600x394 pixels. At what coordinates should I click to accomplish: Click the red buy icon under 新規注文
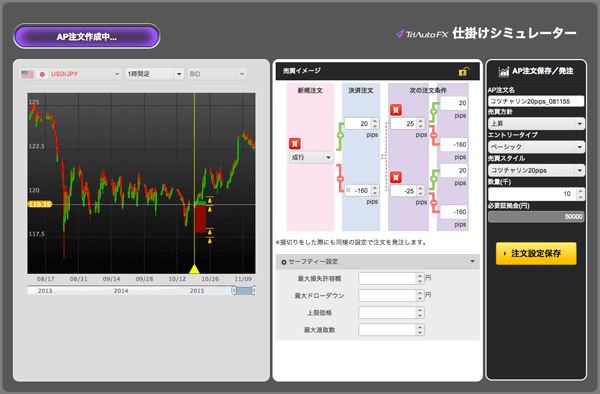point(295,143)
